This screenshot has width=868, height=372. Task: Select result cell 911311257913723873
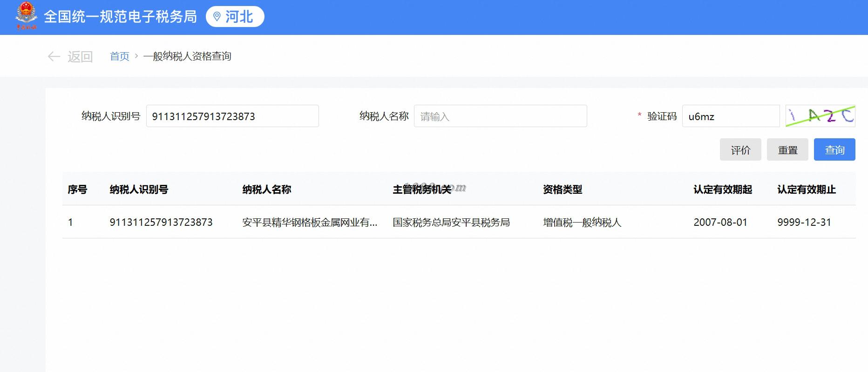161,222
